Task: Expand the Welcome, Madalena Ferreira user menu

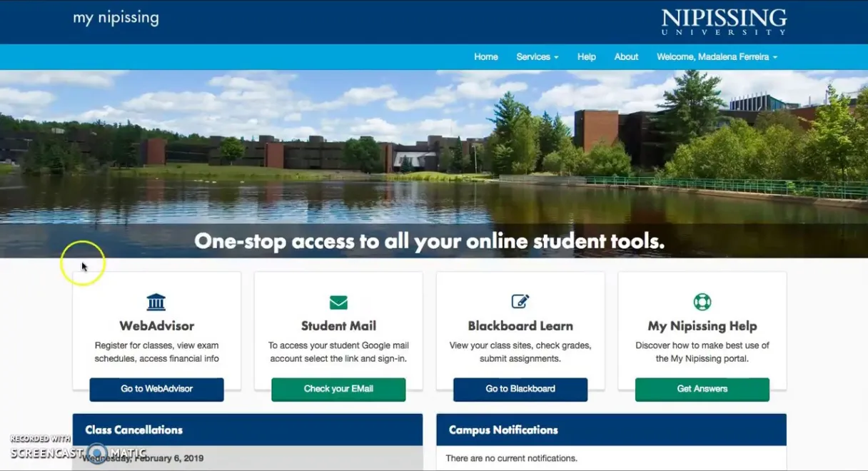Action: 717,57
